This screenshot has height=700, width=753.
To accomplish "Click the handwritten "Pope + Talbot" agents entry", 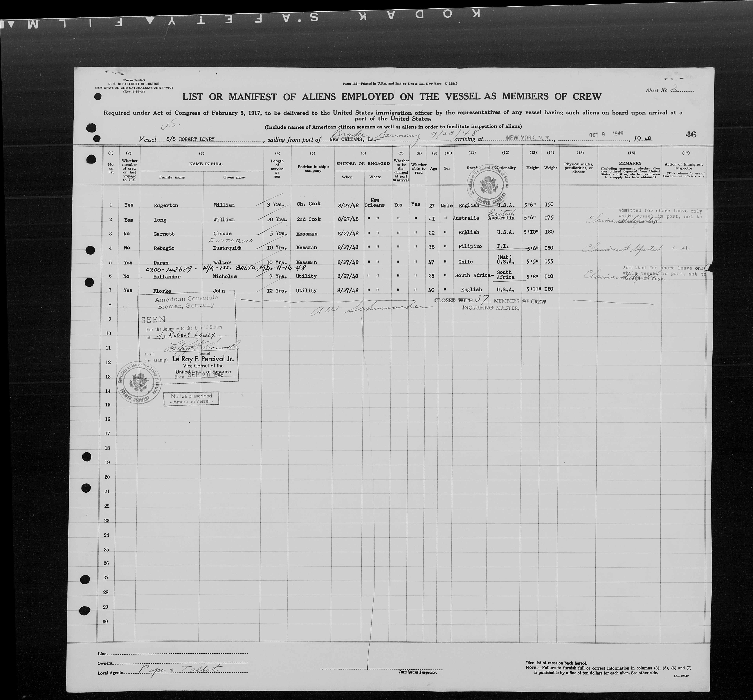I will click(179, 669).
